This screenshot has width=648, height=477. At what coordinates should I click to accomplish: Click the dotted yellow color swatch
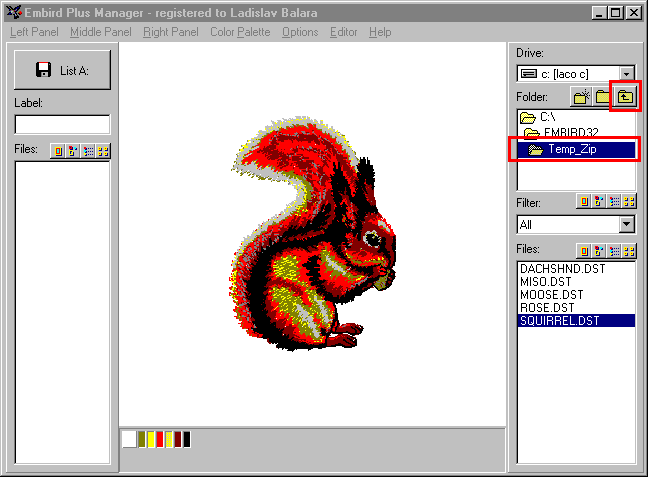click(x=169, y=439)
